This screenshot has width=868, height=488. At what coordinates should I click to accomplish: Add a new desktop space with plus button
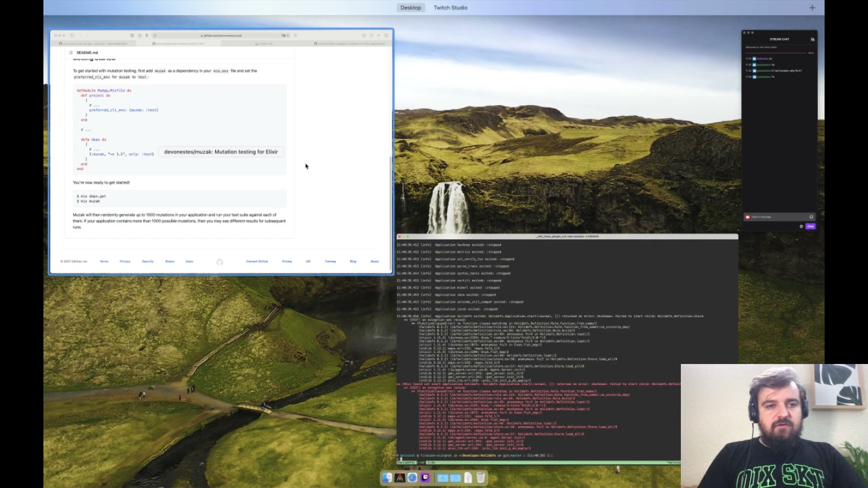pos(812,7)
